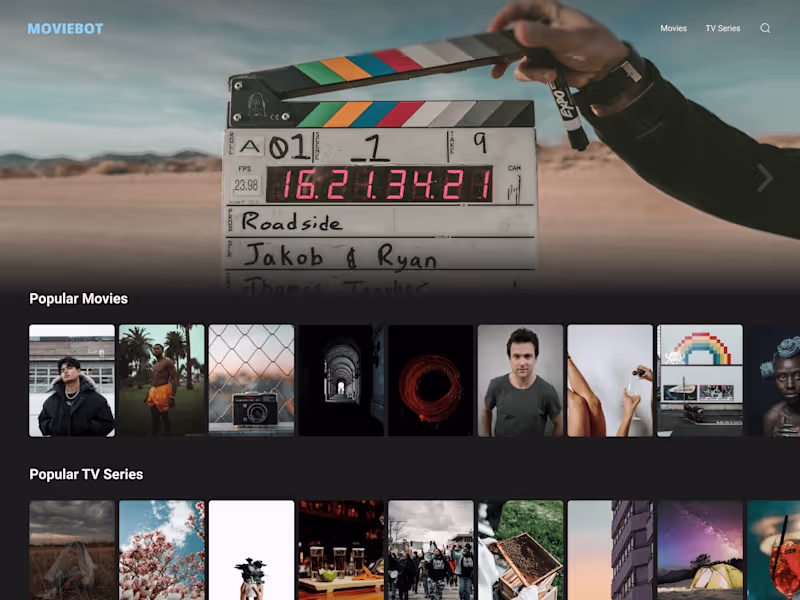
Task: Open movie poster with man in gray t-shirt
Action: (x=520, y=381)
